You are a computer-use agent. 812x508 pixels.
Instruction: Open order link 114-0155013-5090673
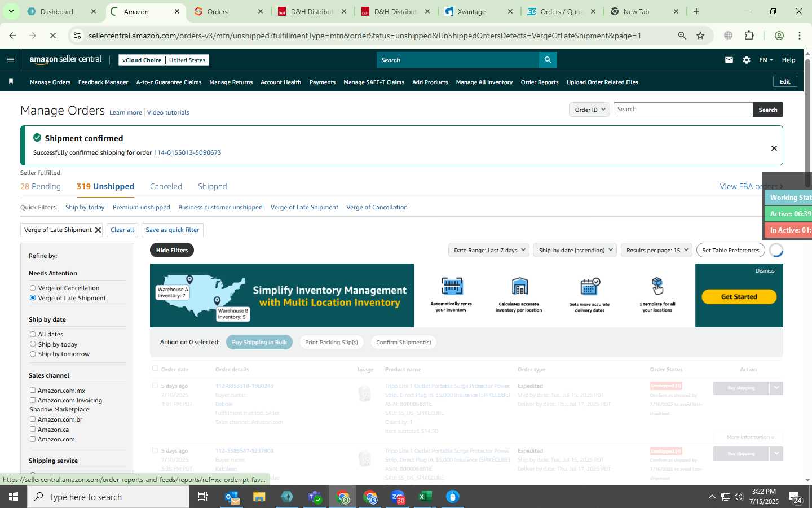[187, 152]
